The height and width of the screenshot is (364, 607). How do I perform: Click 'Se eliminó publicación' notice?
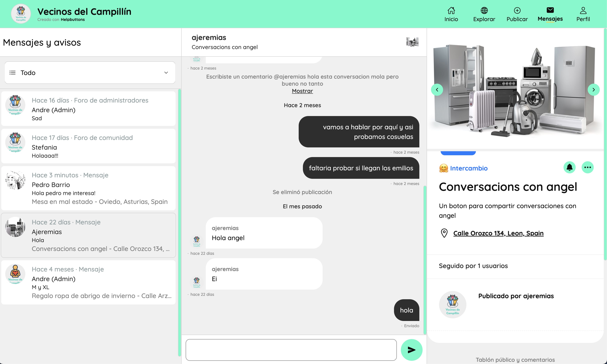pyautogui.click(x=302, y=192)
